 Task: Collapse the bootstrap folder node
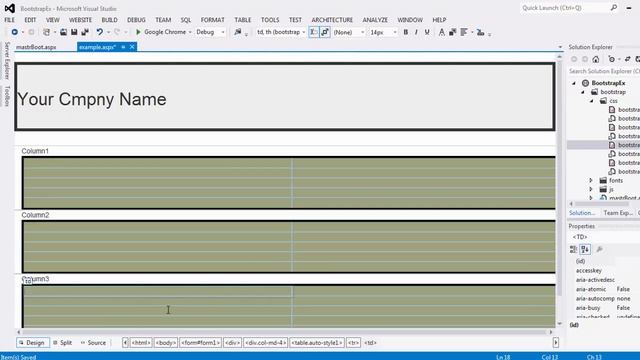click(583, 92)
